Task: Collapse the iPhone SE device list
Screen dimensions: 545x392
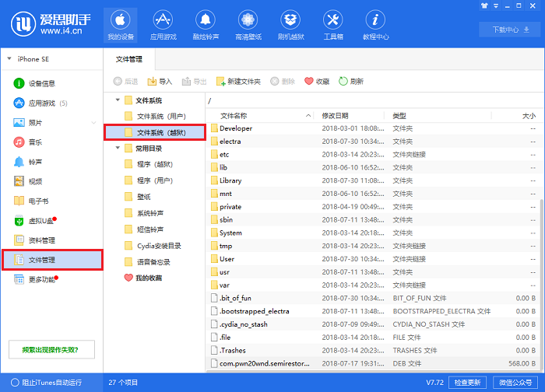Action: coord(9,58)
